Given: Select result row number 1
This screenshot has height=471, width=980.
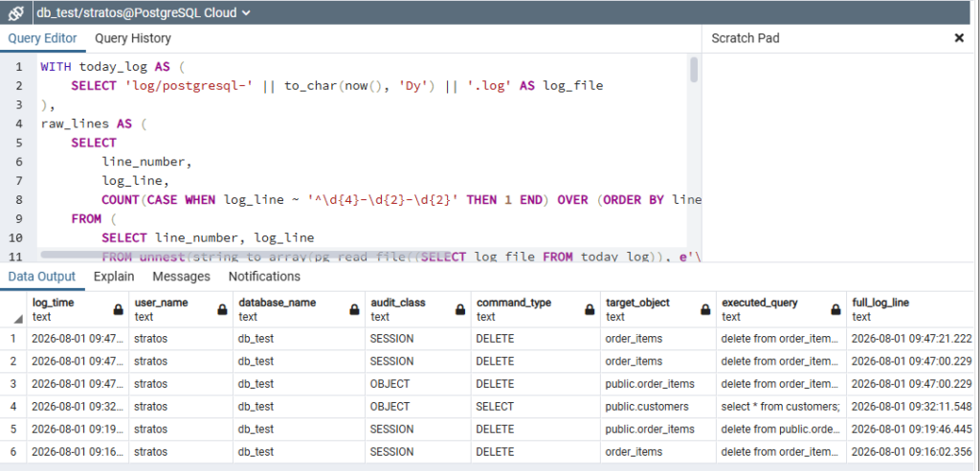Looking at the screenshot, I should point(12,339).
